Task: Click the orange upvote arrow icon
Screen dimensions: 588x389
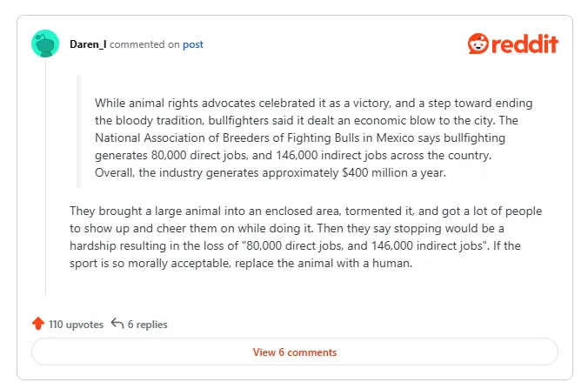Action: click(x=38, y=324)
